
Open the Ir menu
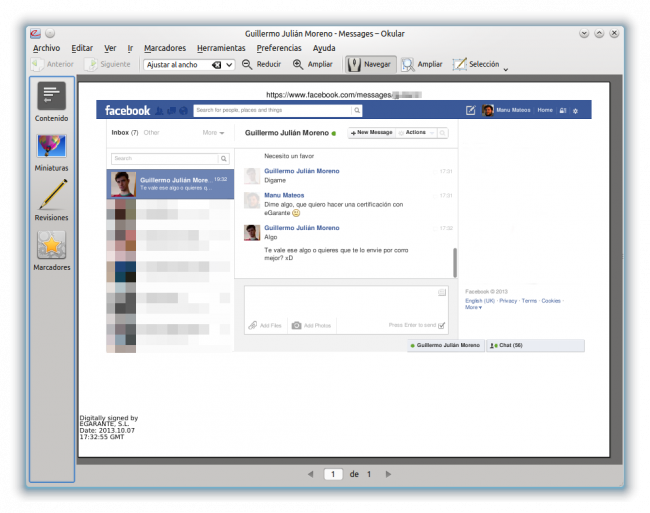130,48
